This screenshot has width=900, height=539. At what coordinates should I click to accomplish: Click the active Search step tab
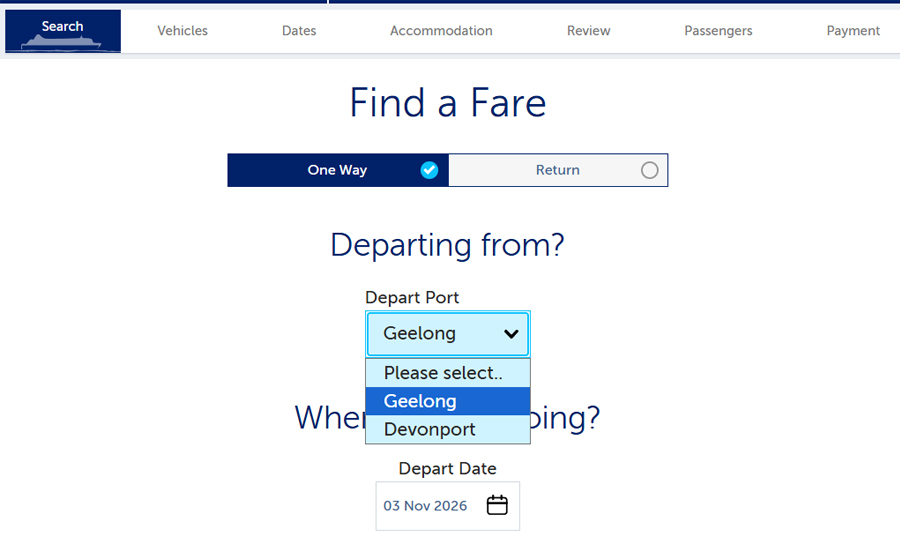click(x=63, y=31)
